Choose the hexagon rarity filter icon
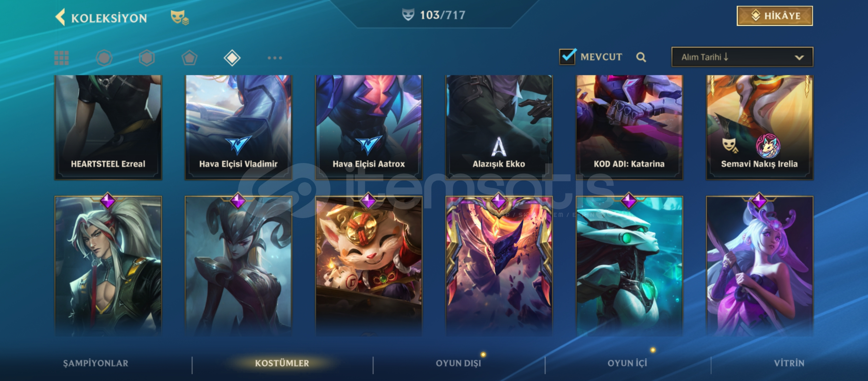Viewport: 868px width, 381px height. pos(147,58)
